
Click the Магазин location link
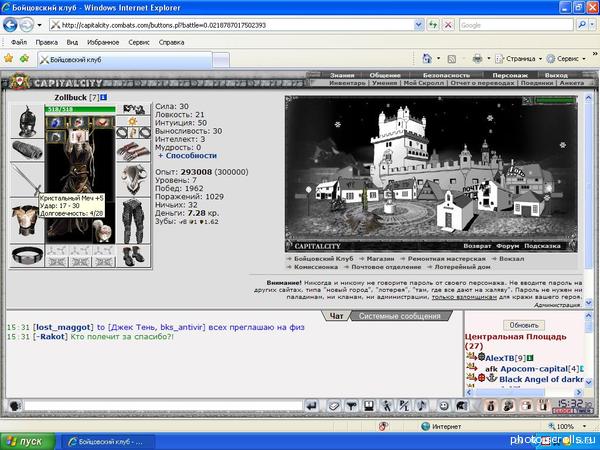[x=380, y=259]
